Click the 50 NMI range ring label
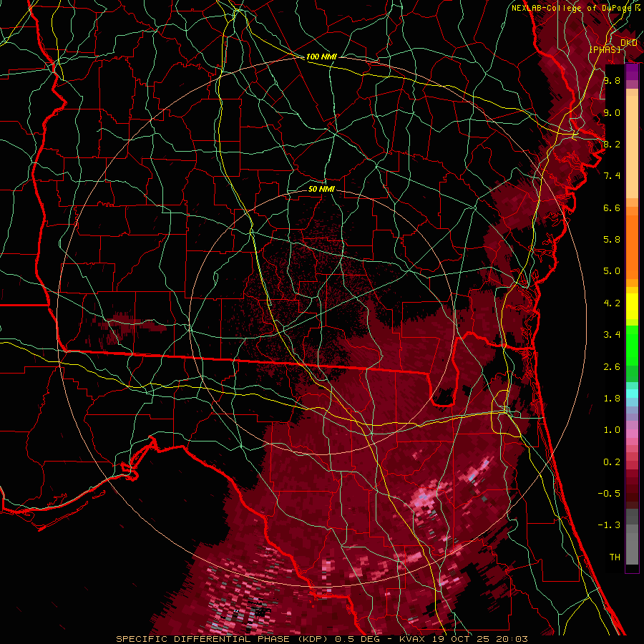The image size is (644, 644). coord(321,189)
